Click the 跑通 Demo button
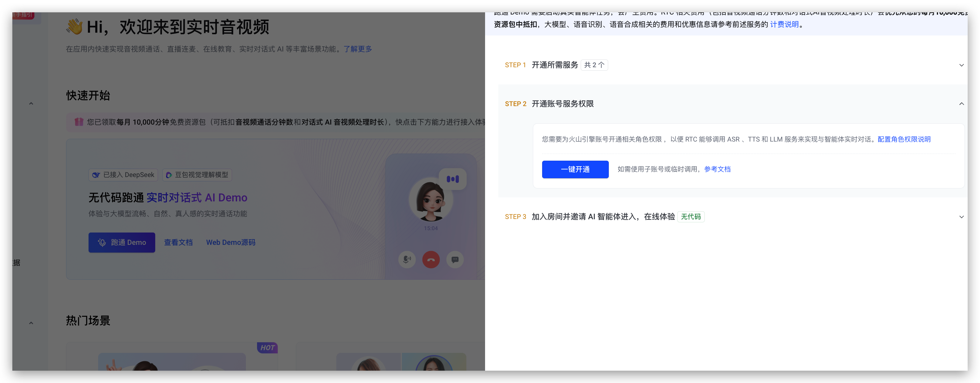The width and height of the screenshot is (980, 383). (122, 242)
